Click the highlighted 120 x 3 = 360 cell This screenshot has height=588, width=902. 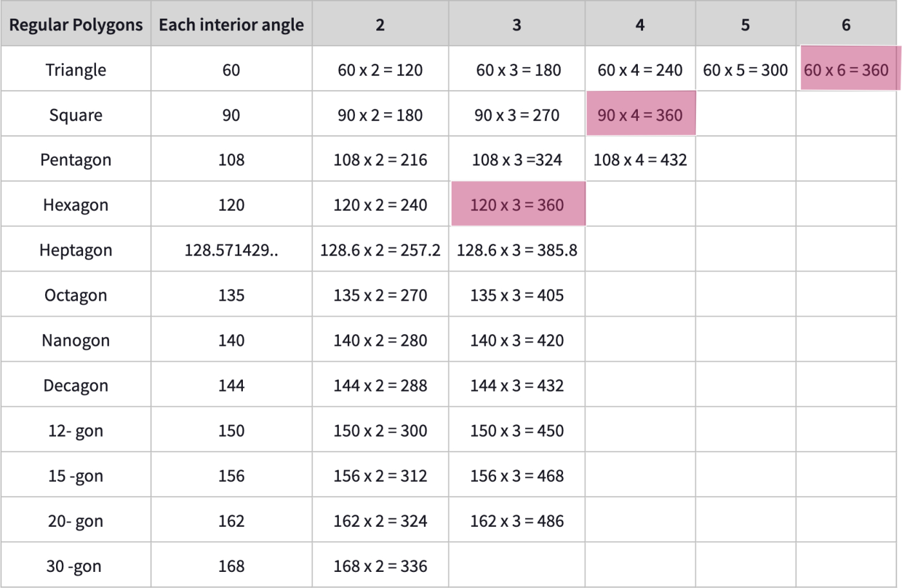[x=517, y=204]
